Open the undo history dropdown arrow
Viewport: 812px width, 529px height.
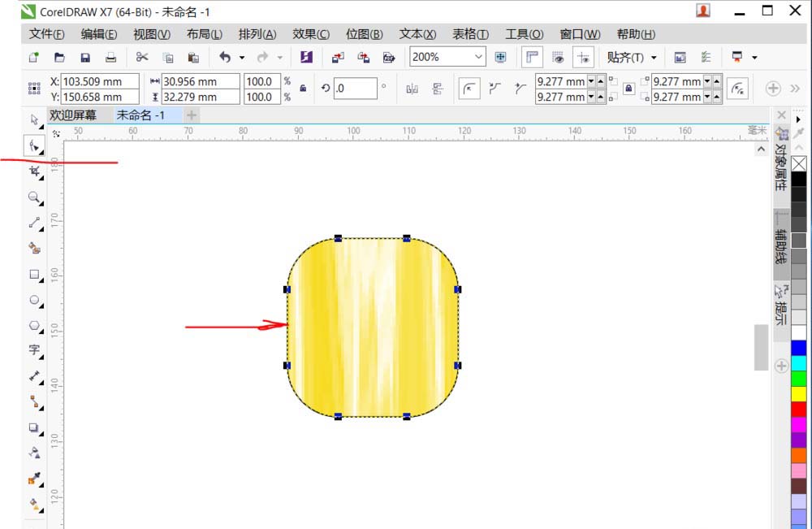[242, 58]
